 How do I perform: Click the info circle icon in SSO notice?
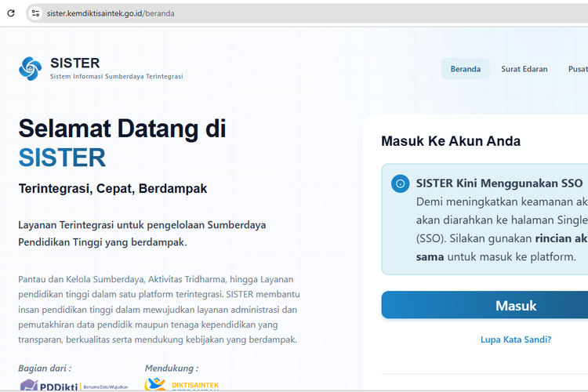tap(400, 183)
